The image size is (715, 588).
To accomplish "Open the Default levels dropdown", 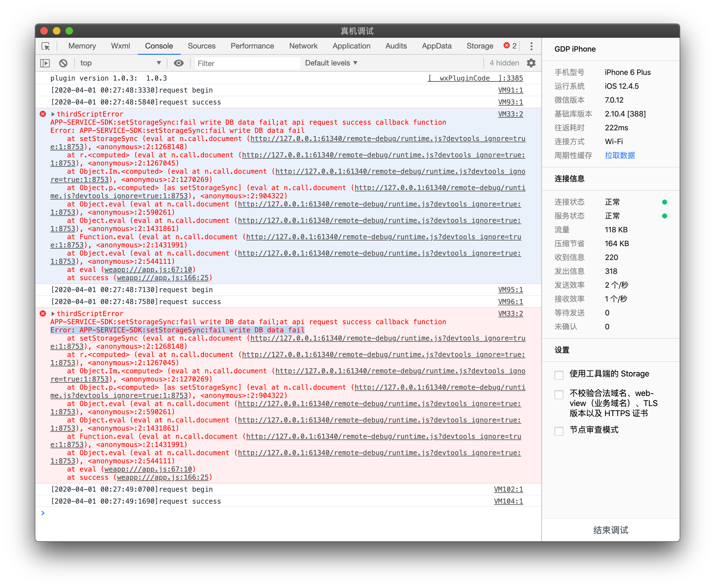I will [x=331, y=63].
